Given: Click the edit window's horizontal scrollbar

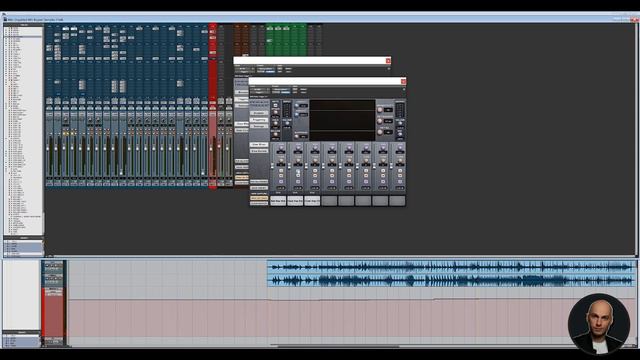Looking at the screenshot, I should click(x=339, y=346).
